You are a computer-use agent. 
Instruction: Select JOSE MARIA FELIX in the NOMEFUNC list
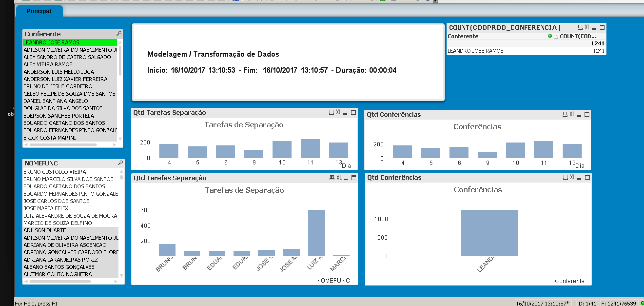[46, 208]
